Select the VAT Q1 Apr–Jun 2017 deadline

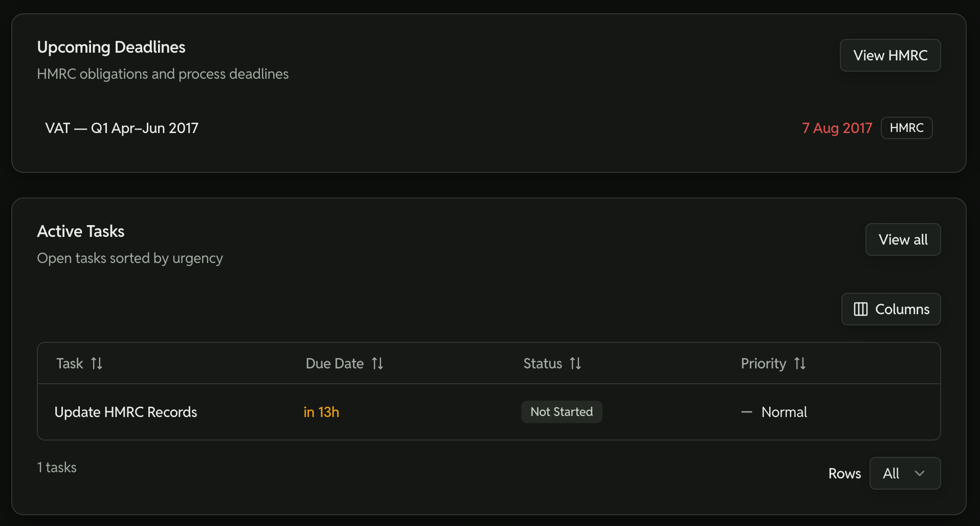click(122, 128)
